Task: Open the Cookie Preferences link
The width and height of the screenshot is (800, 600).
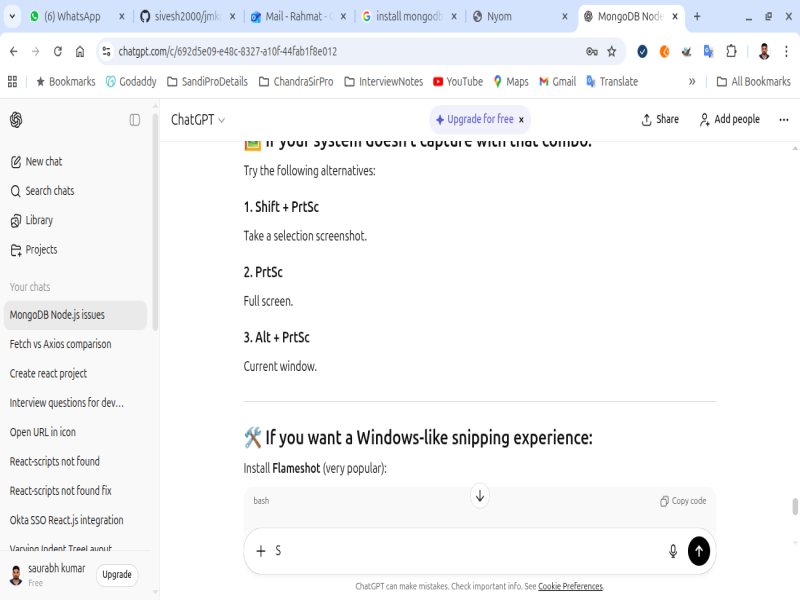Action: [x=570, y=586]
